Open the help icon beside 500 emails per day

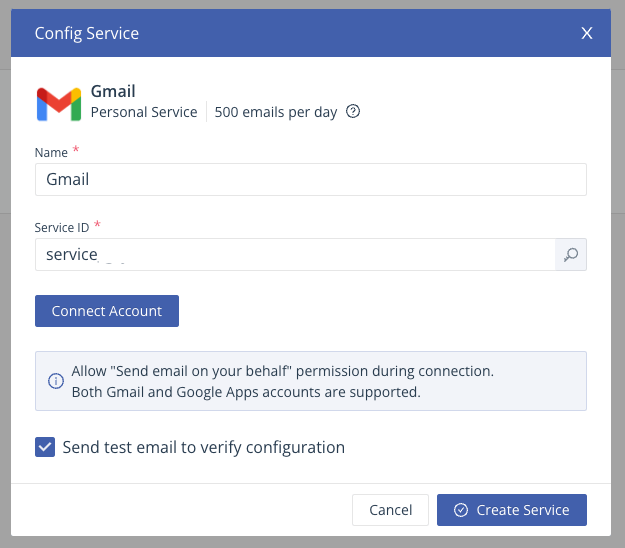tap(353, 111)
